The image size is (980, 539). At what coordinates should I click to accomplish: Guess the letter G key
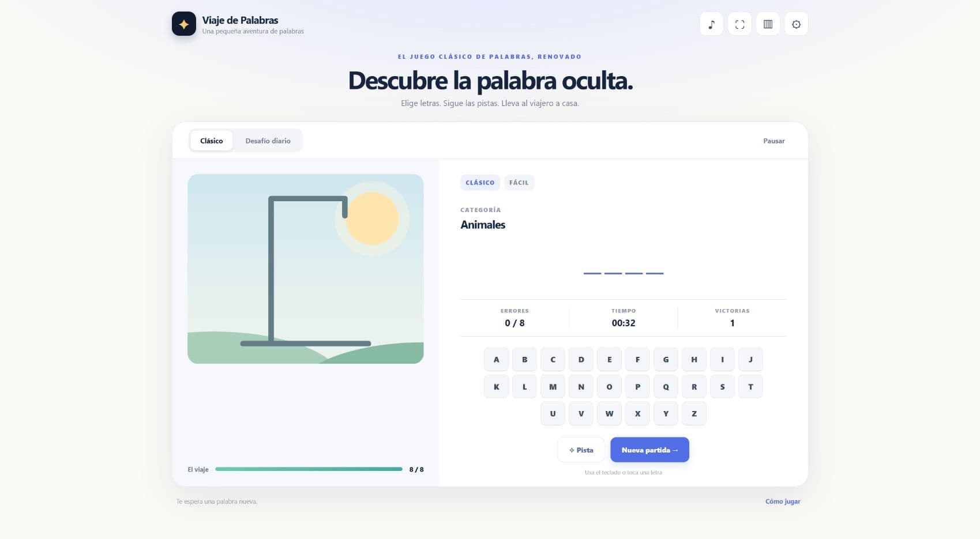tap(666, 359)
